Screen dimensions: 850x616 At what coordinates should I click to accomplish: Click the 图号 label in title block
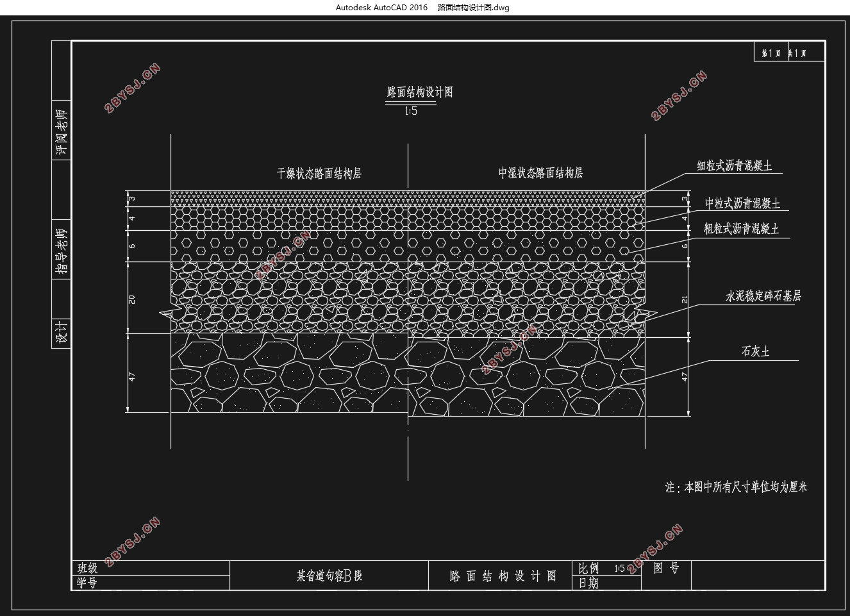click(666, 568)
